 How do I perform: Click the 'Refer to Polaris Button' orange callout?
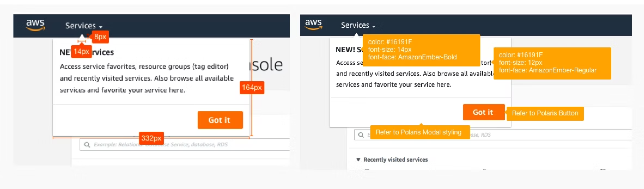[545, 114]
